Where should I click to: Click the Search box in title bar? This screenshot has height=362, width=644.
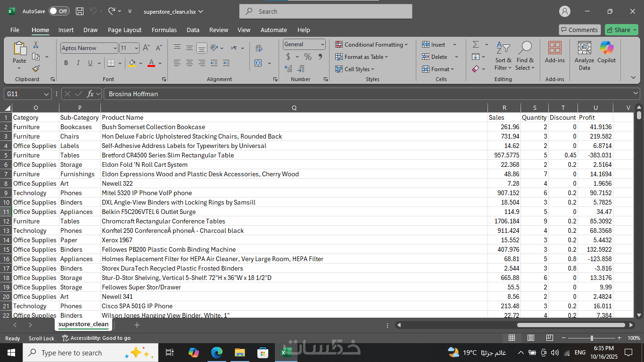[326, 11]
